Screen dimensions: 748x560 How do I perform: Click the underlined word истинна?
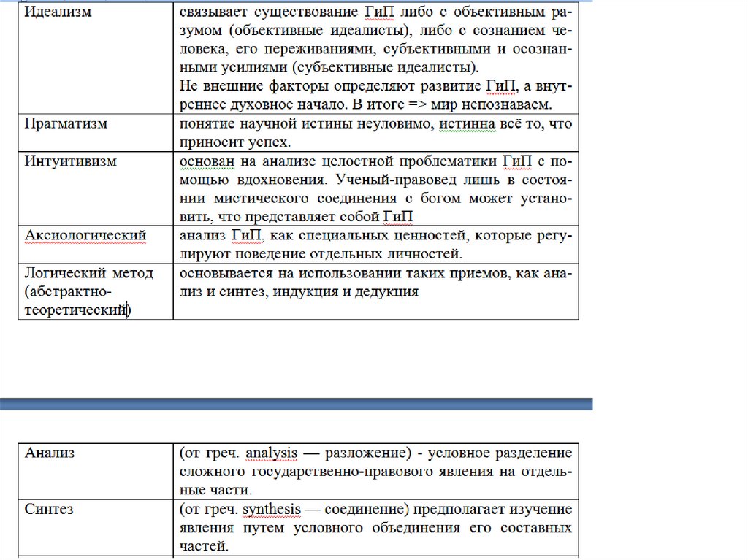click(x=467, y=123)
